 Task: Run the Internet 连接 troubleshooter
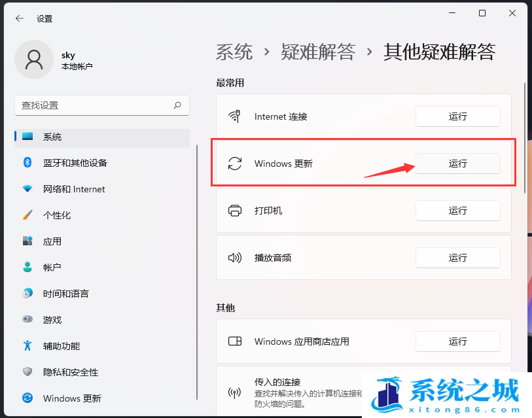tap(457, 116)
